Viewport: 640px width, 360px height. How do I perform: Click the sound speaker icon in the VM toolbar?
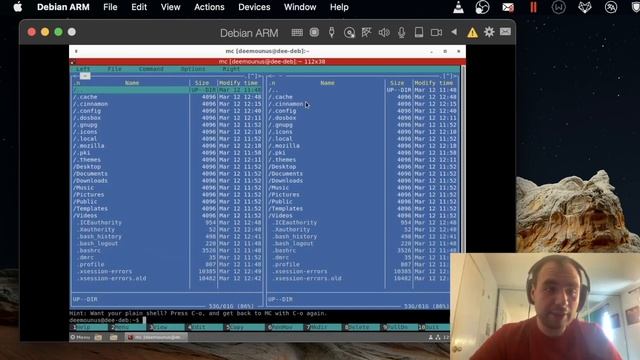(384, 32)
